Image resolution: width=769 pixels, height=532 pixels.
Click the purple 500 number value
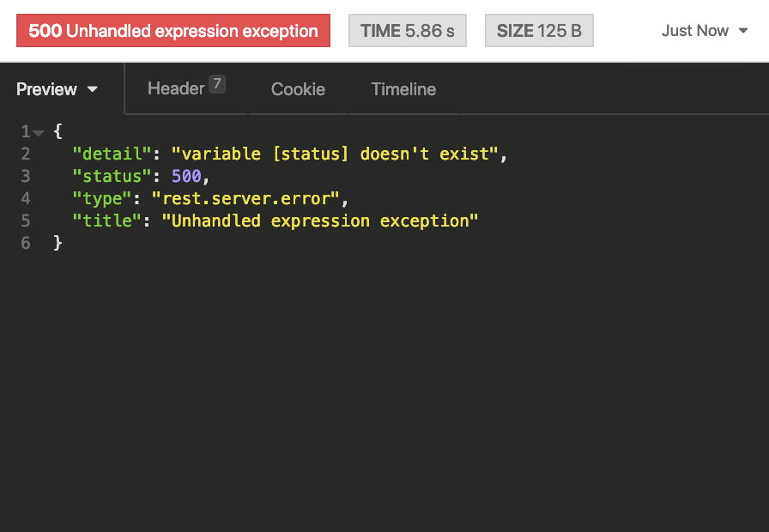pos(186,177)
